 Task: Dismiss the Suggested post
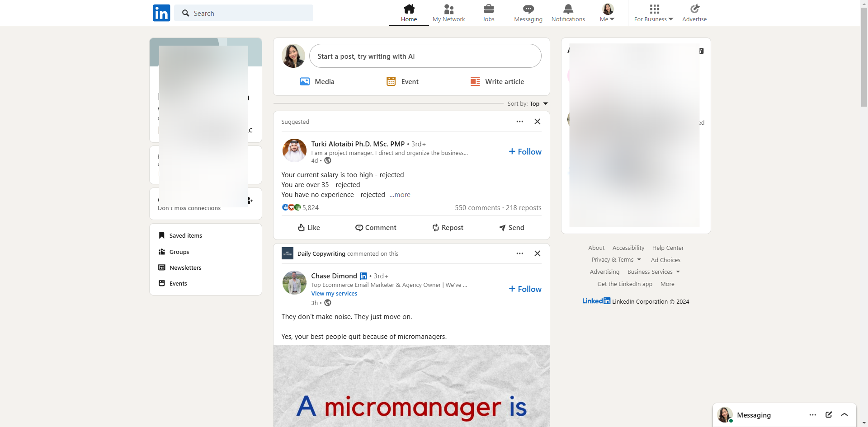[537, 122]
